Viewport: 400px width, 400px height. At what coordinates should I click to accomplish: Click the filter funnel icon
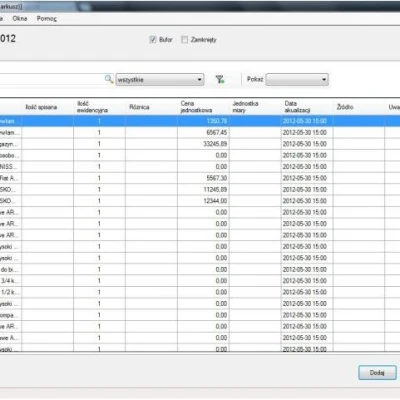(220, 79)
